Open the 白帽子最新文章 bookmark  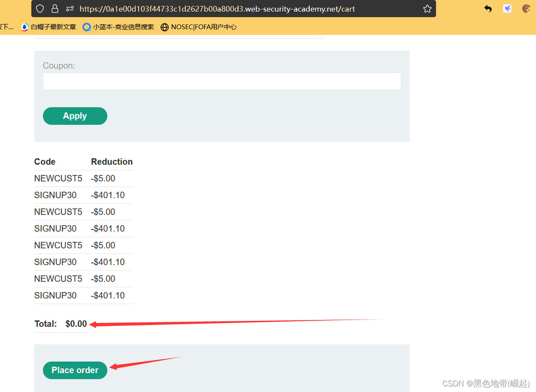[48, 27]
